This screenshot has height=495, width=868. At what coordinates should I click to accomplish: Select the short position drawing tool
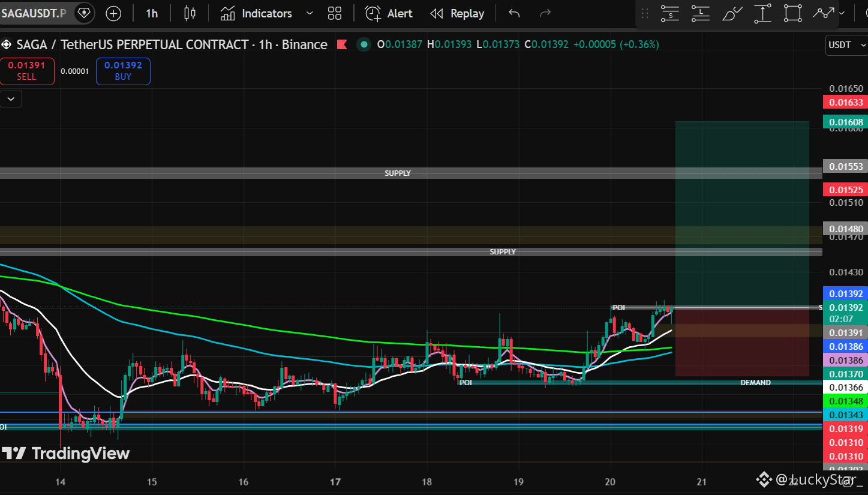[670, 13]
